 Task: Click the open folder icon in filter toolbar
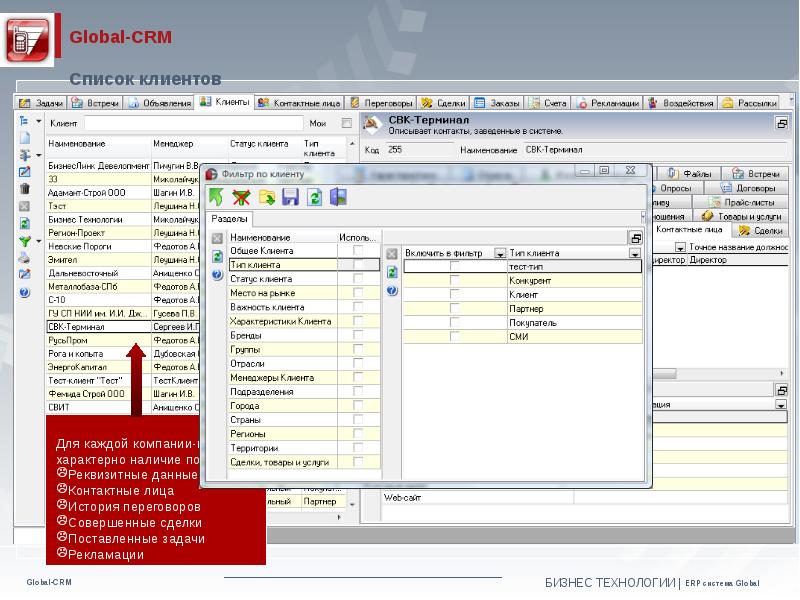pyautogui.click(x=266, y=197)
